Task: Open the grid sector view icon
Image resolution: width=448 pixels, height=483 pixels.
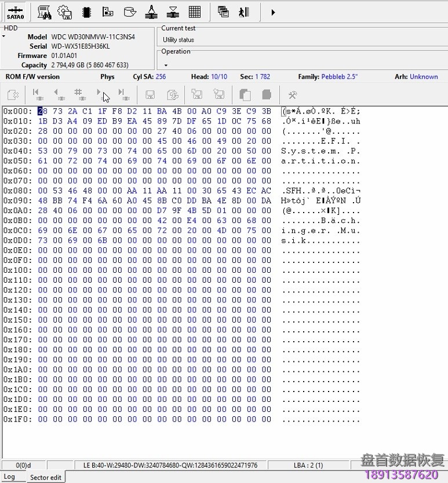Action: point(195,12)
